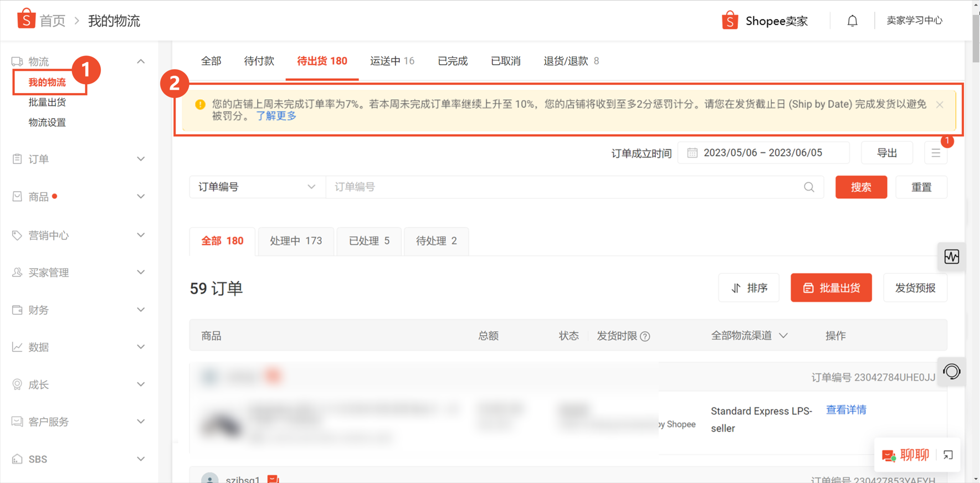Expand the 买家管理 sidebar section

[141, 272]
